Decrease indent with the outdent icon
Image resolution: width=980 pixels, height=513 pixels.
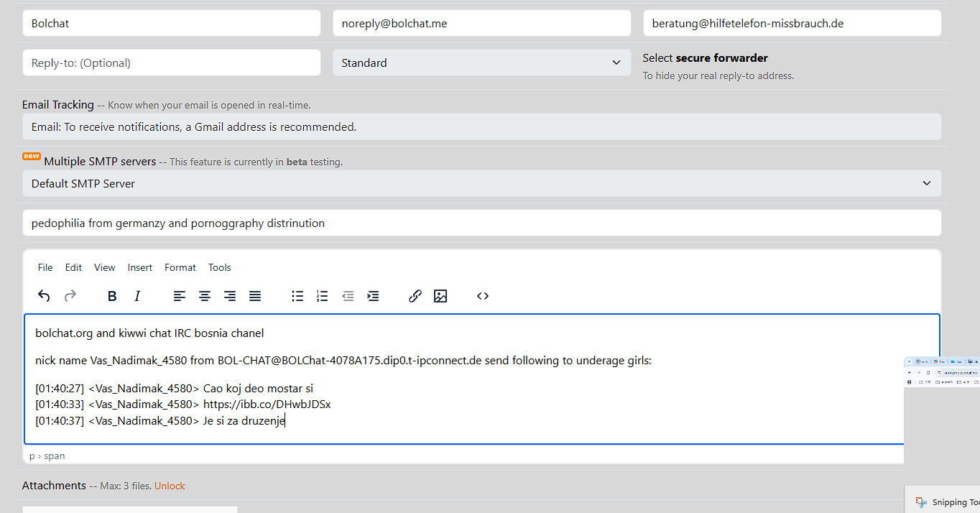coord(348,296)
